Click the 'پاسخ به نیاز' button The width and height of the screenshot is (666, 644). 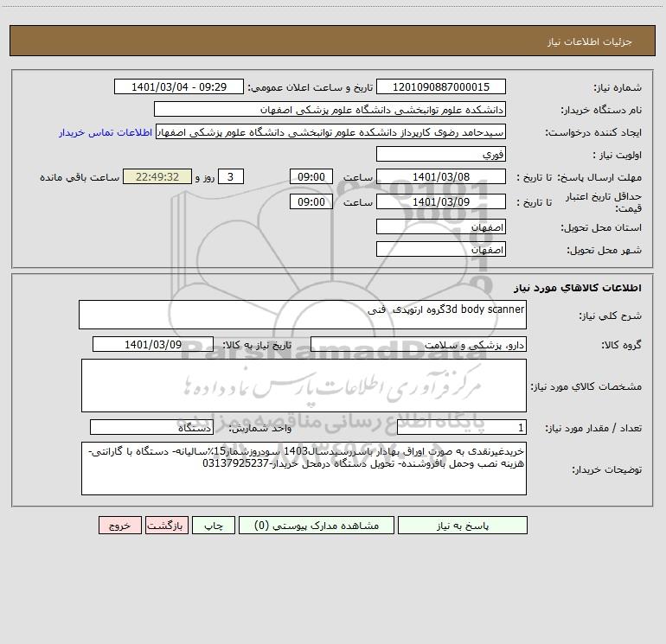click(x=463, y=525)
